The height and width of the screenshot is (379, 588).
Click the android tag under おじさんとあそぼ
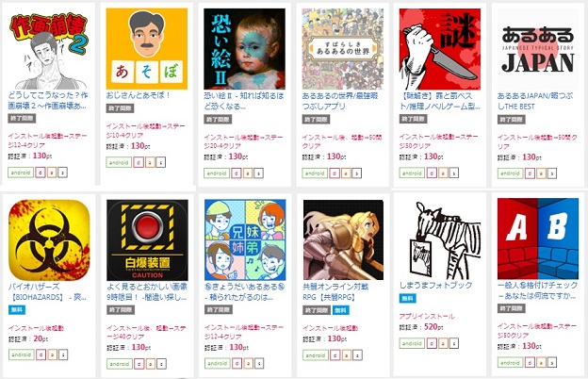(119, 162)
